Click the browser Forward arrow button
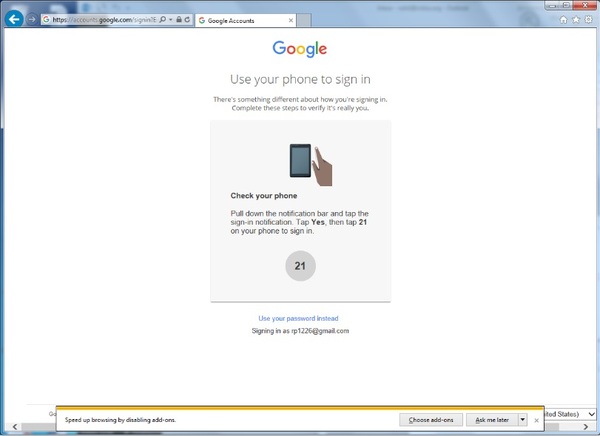The height and width of the screenshot is (436, 600). 32,19
